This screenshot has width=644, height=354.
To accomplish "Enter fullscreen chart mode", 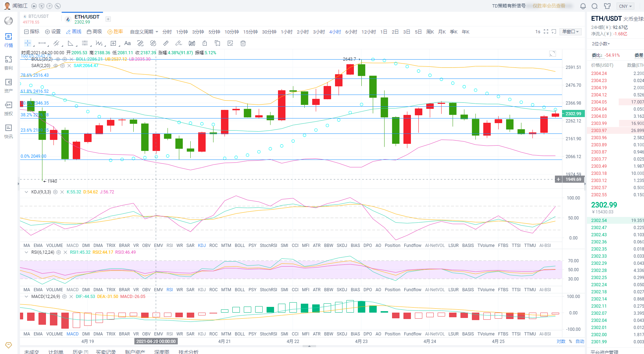I will [546, 32].
